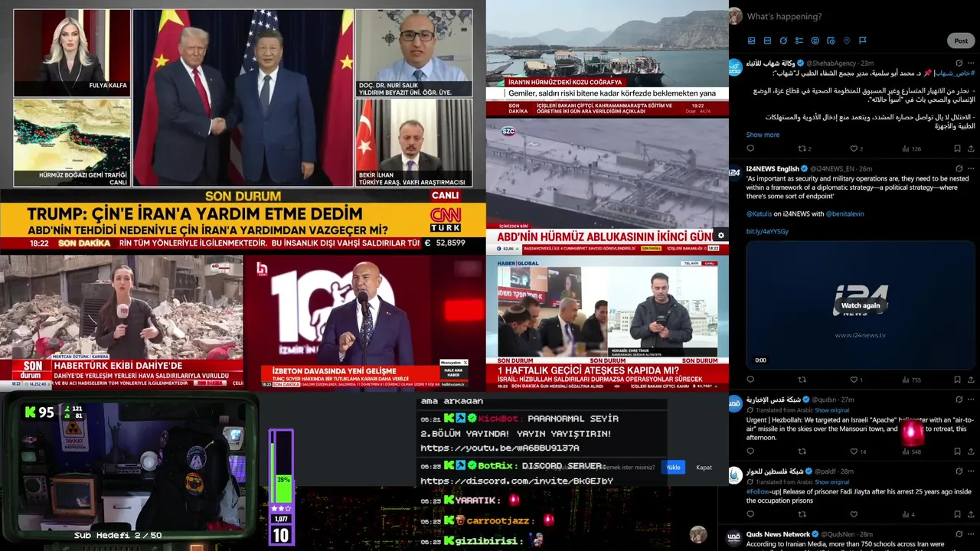
Task: Open the youtu.be link in KickBot message
Action: click(500, 448)
